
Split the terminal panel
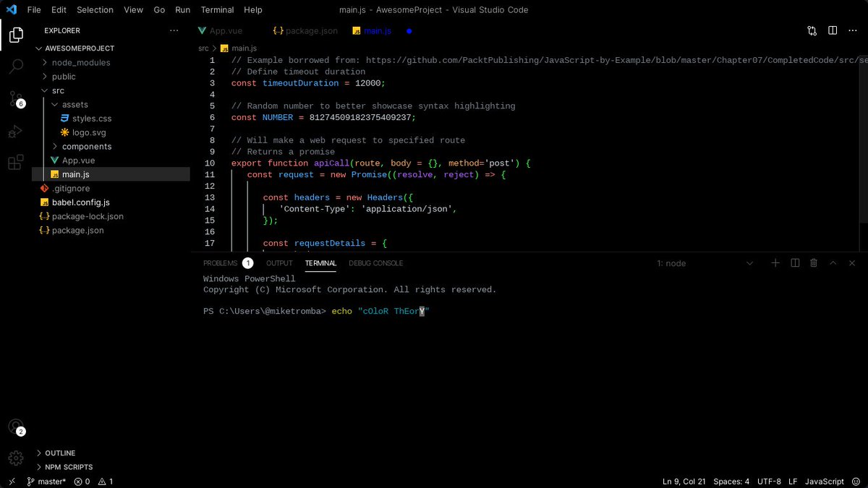click(x=795, y=263)
